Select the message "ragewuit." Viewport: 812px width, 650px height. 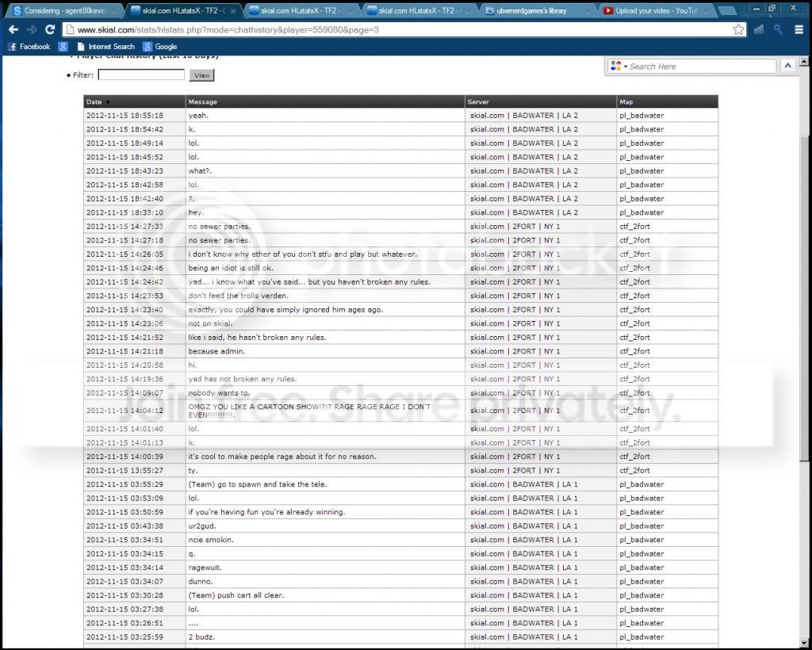tap(205, 568)
